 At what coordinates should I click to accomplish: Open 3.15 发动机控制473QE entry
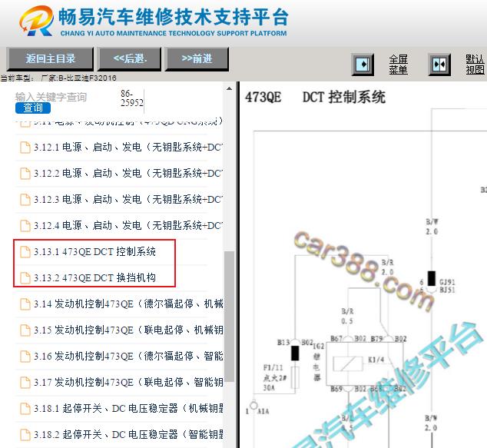[128, 330]
